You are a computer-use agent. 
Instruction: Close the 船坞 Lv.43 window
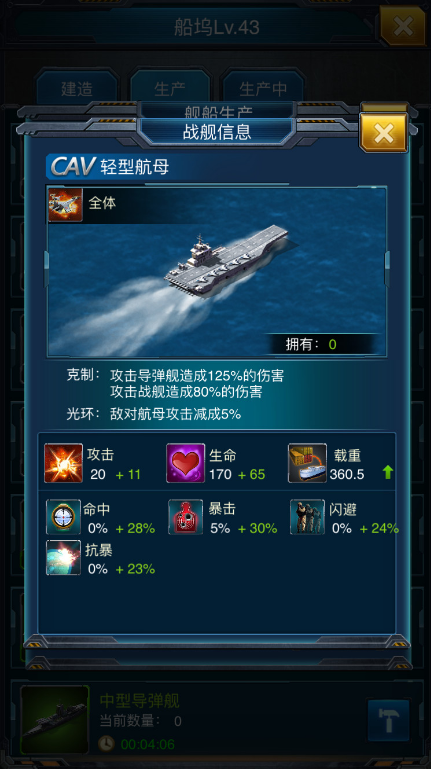[403, 26]
